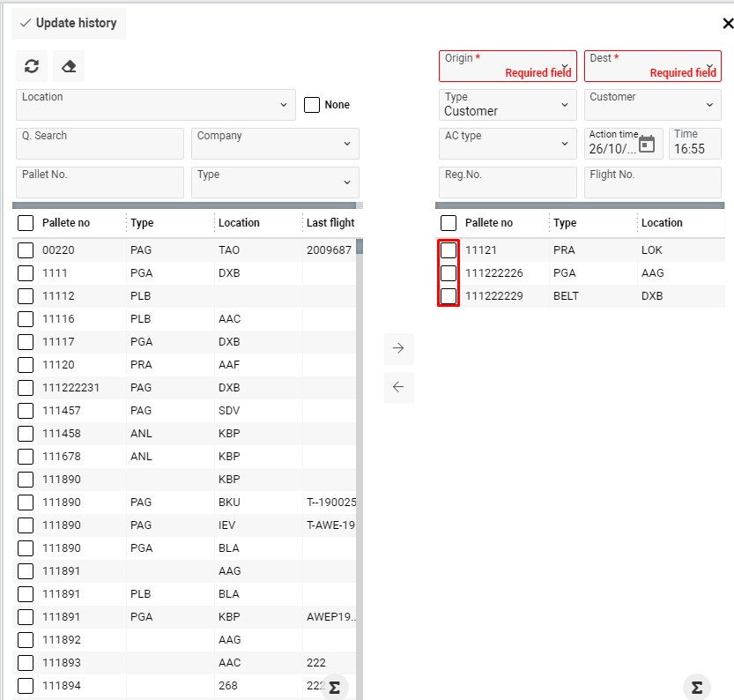The image size is (734, 700).
Task: Close the dialog with the X icon
Action: 726,24
